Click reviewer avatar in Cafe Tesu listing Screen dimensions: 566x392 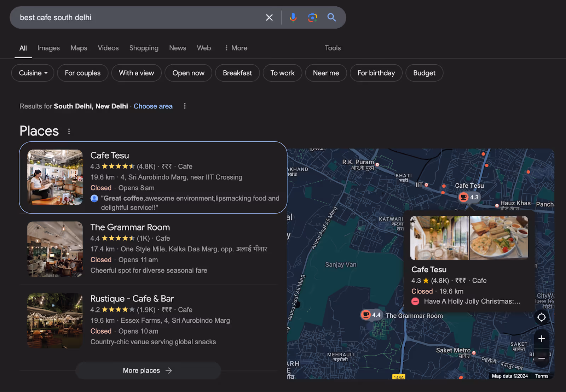(x=94, y=199)
